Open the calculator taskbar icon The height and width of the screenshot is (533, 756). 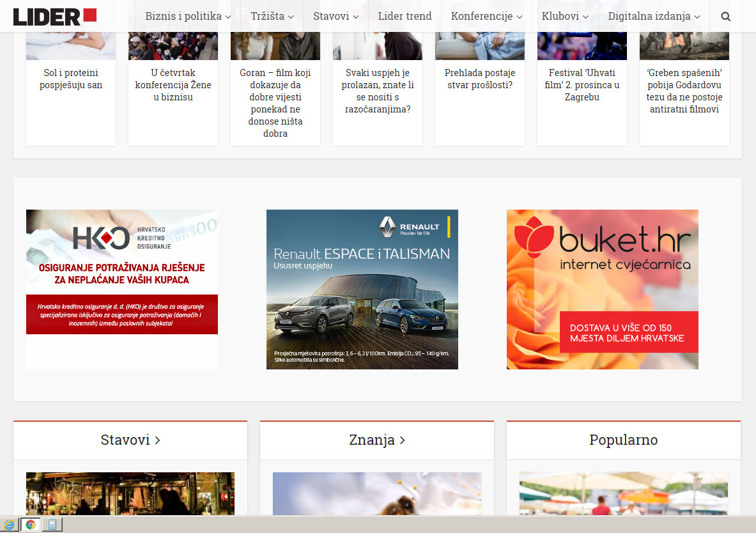pos(52,524)
